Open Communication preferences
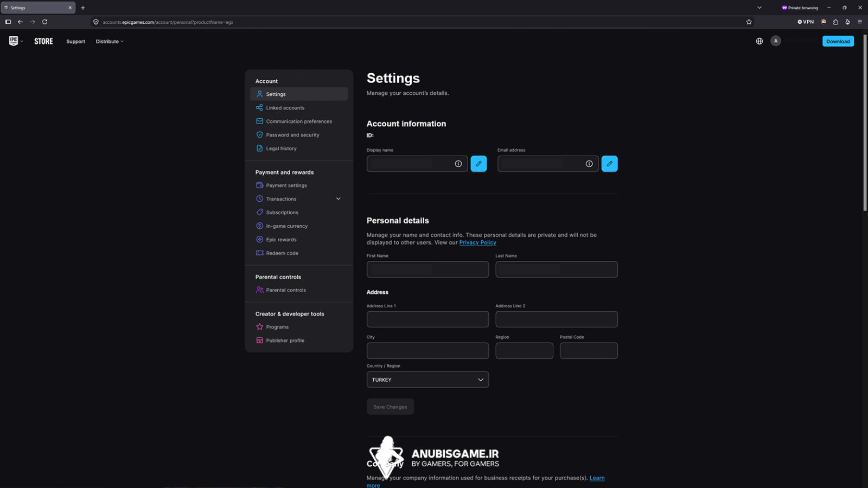 coord(299,121)
